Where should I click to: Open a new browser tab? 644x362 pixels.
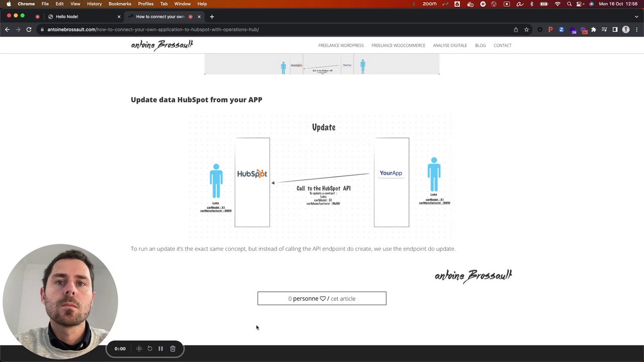click(x=212, y=17)
